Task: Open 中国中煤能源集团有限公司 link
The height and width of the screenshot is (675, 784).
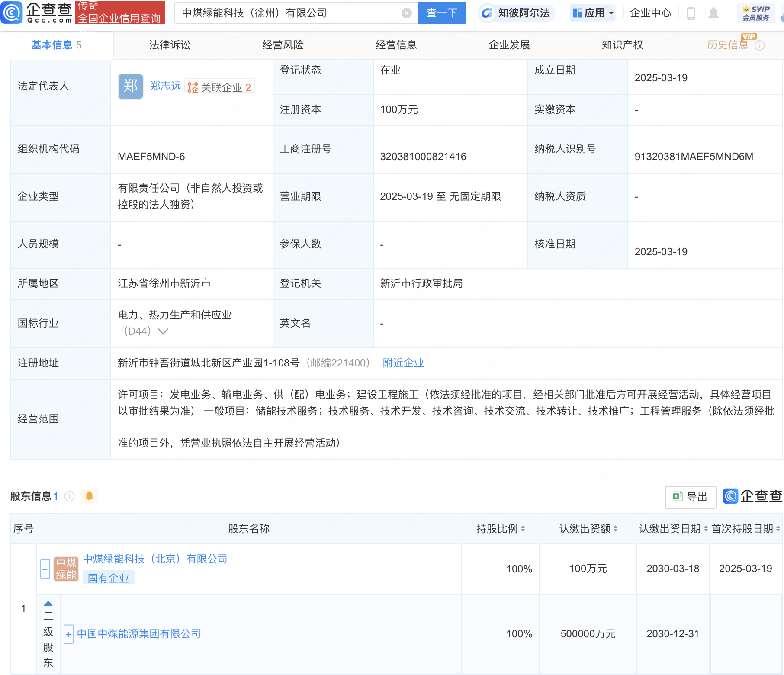Action: [x=139, y=634]
